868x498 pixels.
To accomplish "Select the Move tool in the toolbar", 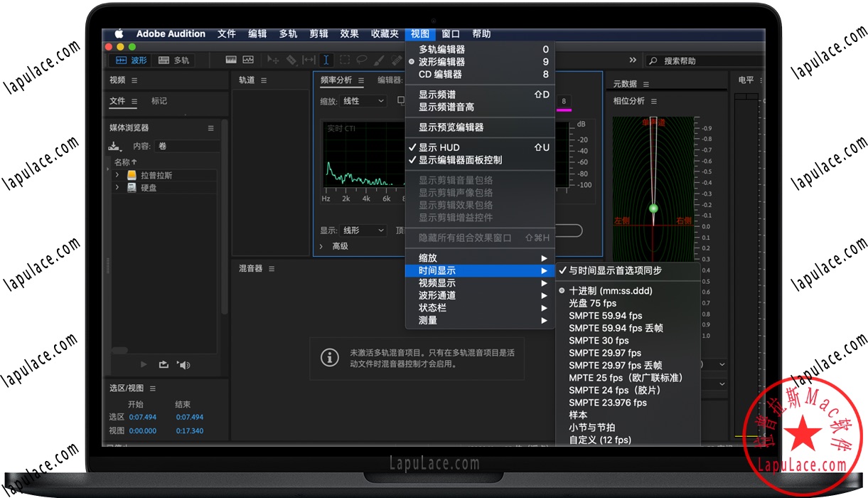I will point(274,60).
